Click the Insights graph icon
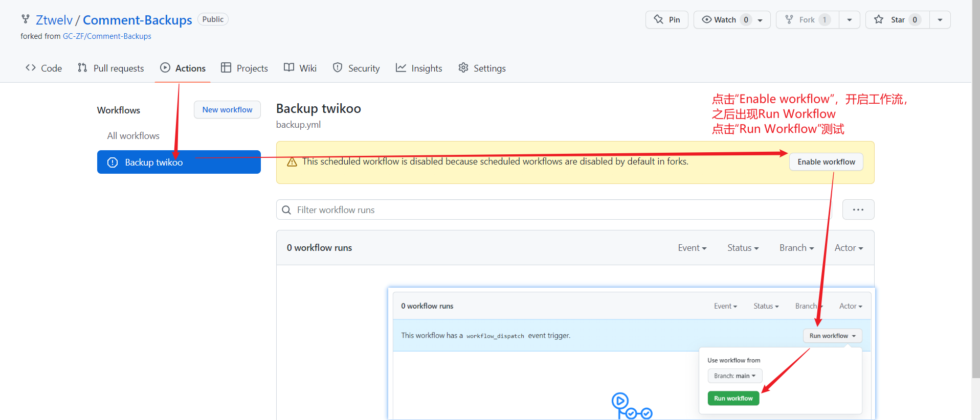Viewport: 980px width, 420px height. (x=401, y=67)
